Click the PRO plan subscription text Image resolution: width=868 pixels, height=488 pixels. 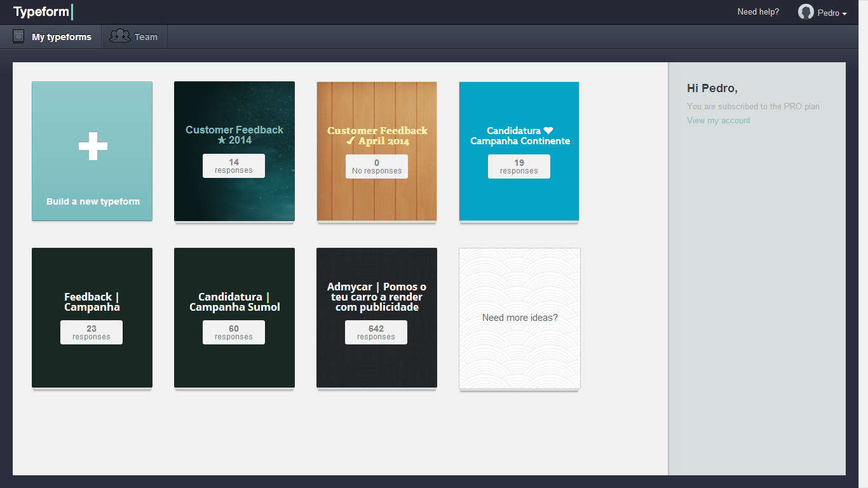click(753, 107)
